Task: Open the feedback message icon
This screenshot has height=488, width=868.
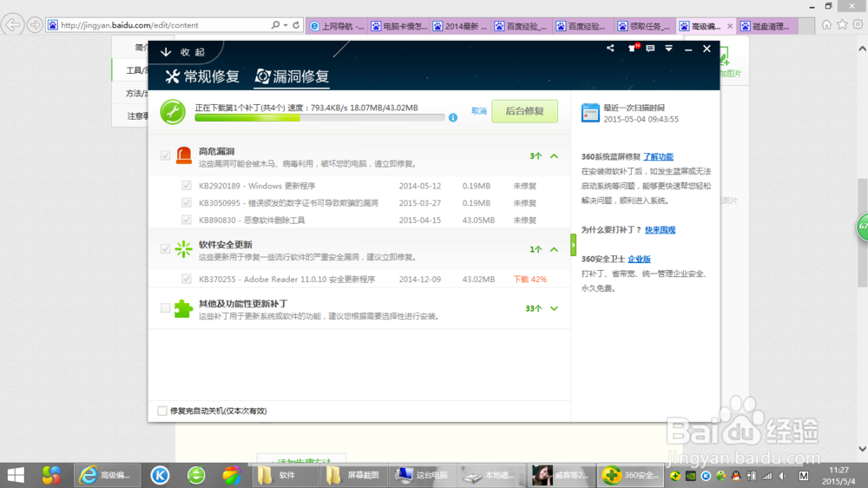Action: tap(650, 49)
